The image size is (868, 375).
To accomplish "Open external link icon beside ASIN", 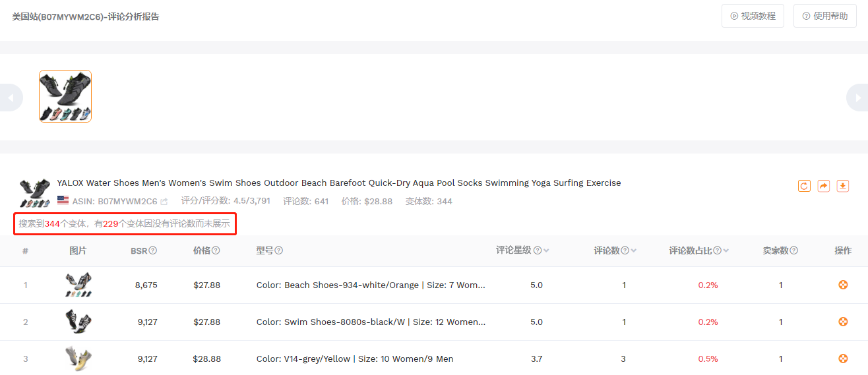I will 164,202.
